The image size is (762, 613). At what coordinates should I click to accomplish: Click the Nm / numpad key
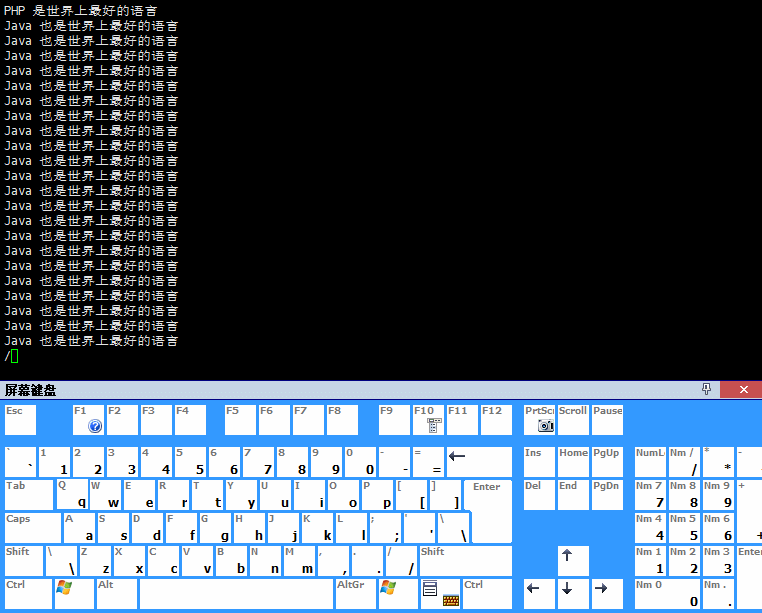tap(684, 462)
